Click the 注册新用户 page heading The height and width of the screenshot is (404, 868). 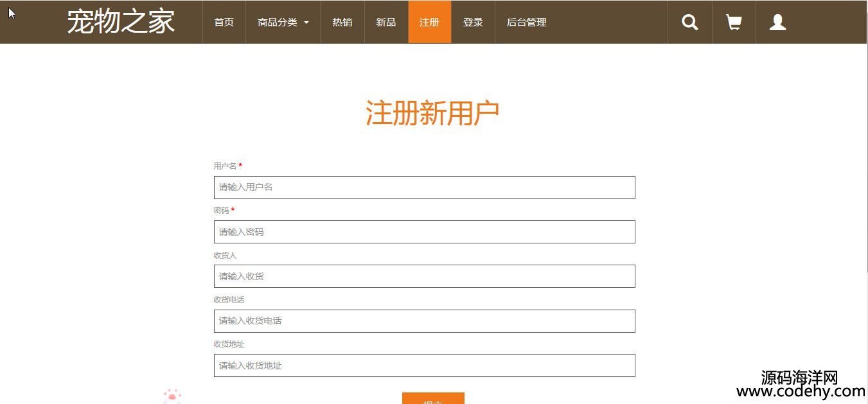coord(432,113)
